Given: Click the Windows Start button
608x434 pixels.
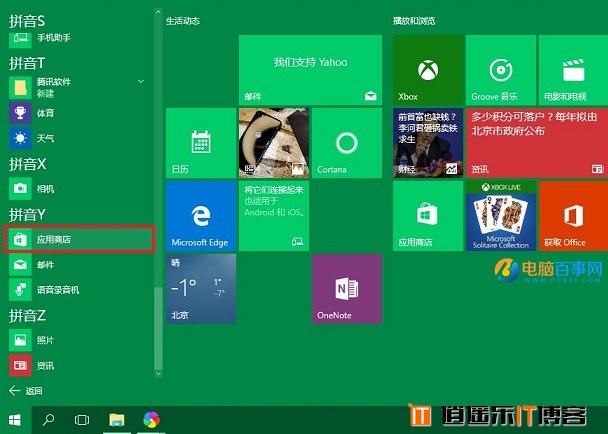Looking at the screenshot, I should click(x=15, y=420).
